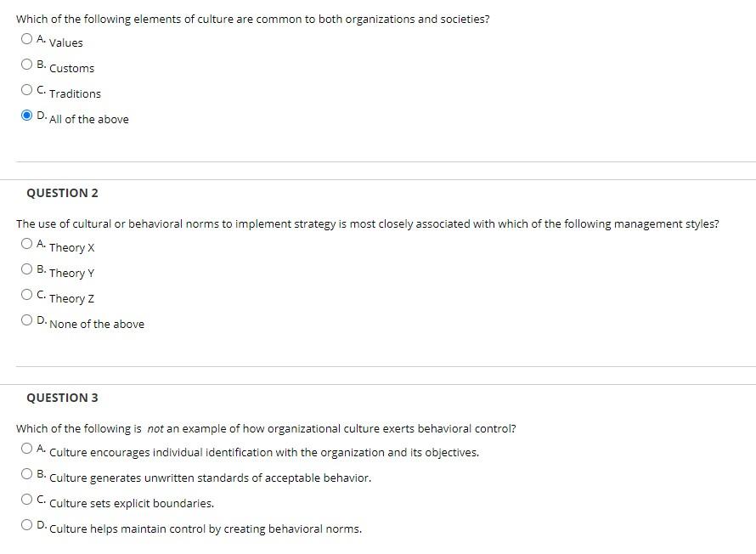Screen dimensions: 756x554
Task: Select 'Theory X' for Question 2
Action: point(26,243)
